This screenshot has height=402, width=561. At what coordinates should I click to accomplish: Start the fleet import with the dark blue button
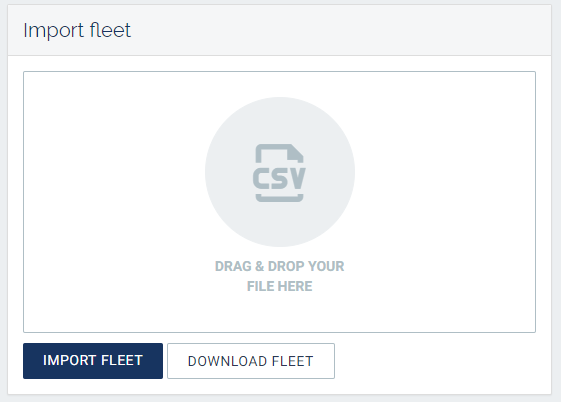[93, 361]
